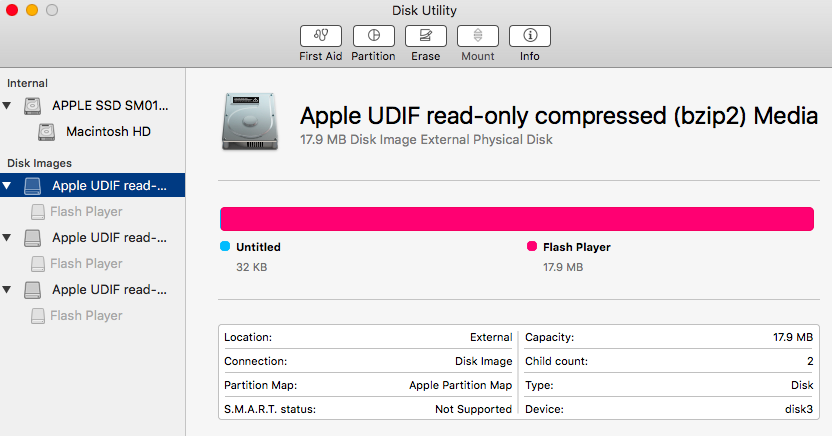Viewport: 832px width, 436px height.
Task: Click the Mount toolbar icon
Action: pos(477,36)
